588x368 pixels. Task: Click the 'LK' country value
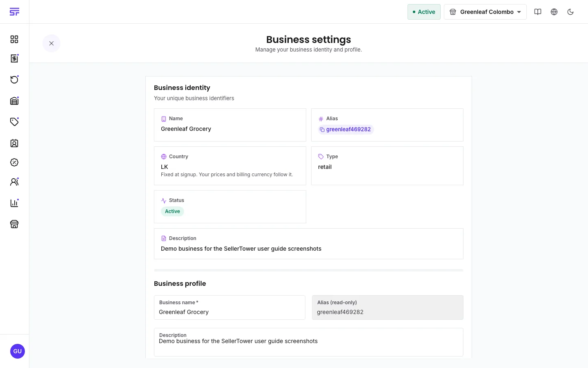coord(165,167)
